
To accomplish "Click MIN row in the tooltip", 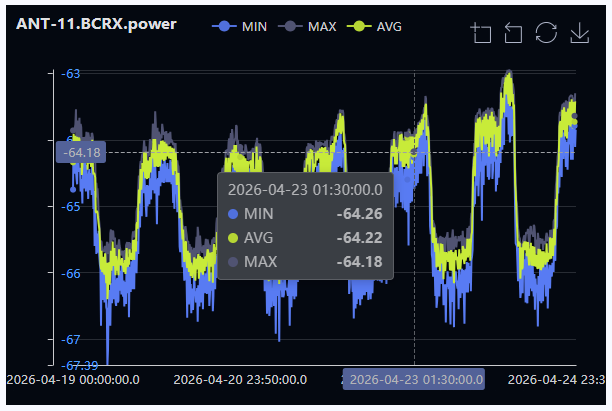I will click(x=305, y=214).
